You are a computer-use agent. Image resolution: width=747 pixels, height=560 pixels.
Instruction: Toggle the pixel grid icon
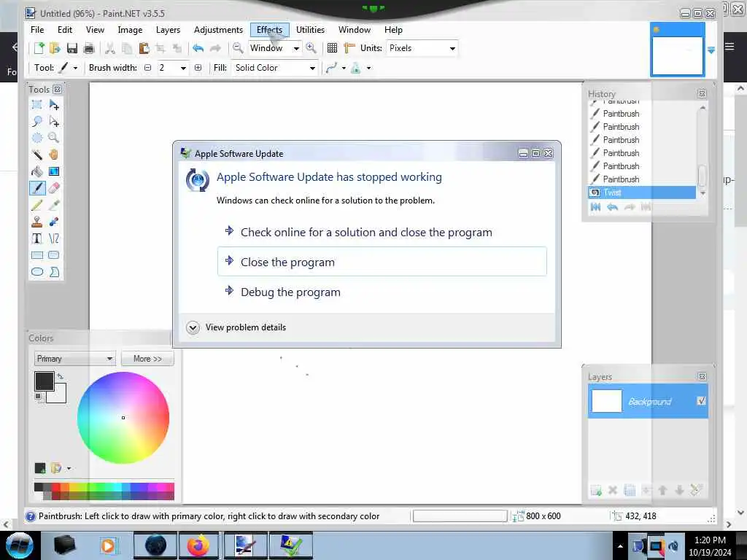tap(333, 48)
